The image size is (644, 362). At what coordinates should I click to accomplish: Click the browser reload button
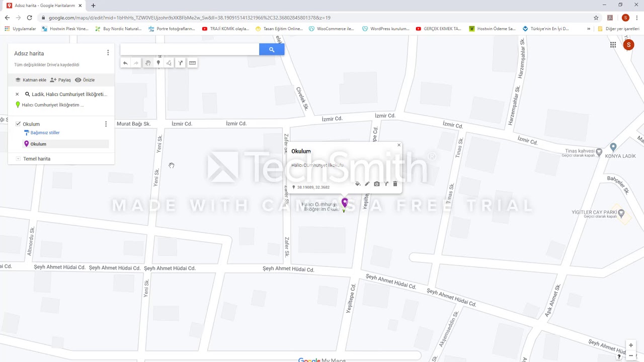tap(29, 18)
